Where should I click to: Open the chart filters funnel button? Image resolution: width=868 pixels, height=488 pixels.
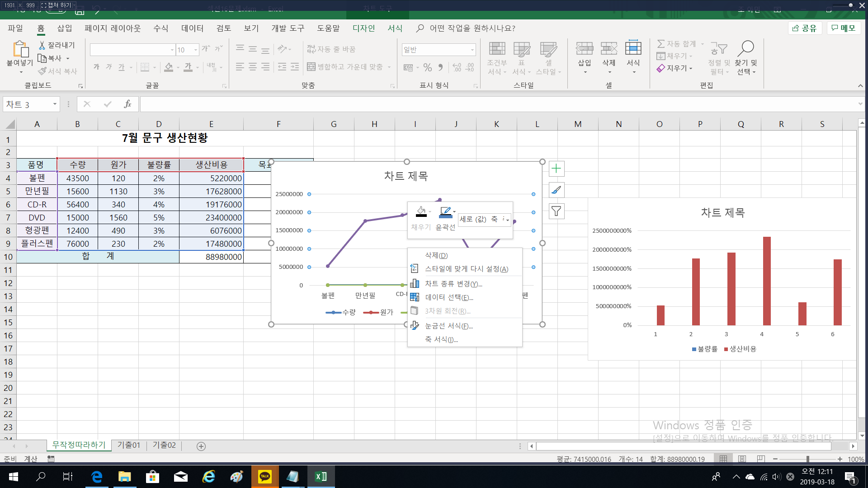pos(556,211)
